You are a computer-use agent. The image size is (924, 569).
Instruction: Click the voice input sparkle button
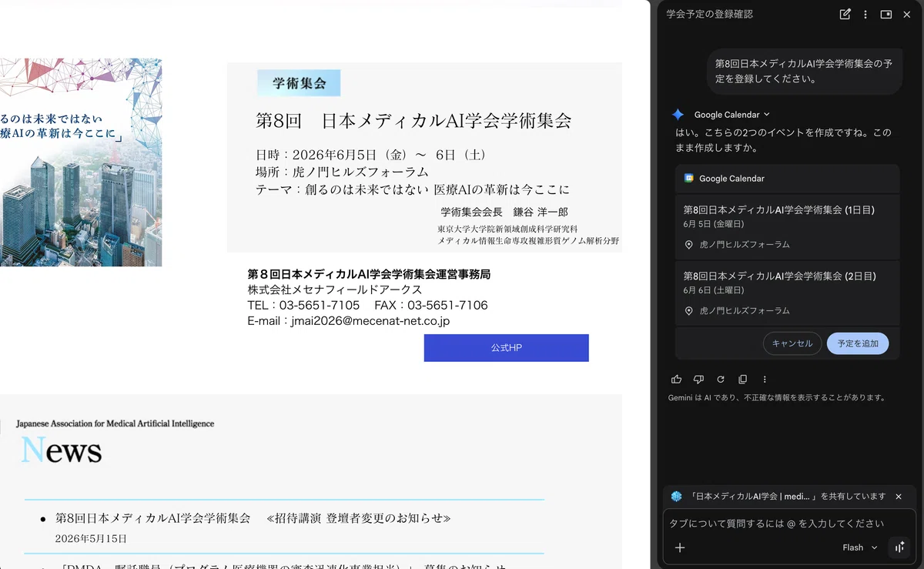tap(899, 547)
